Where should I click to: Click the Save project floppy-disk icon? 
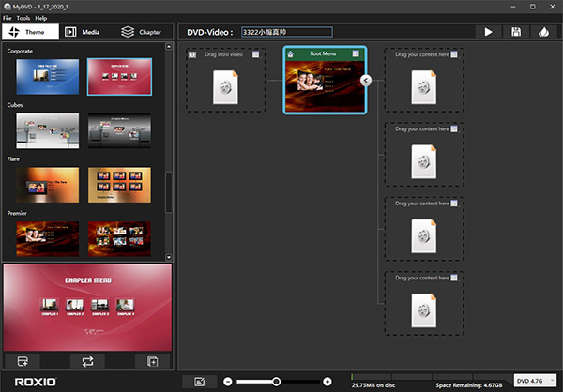(x=515, y=32)
